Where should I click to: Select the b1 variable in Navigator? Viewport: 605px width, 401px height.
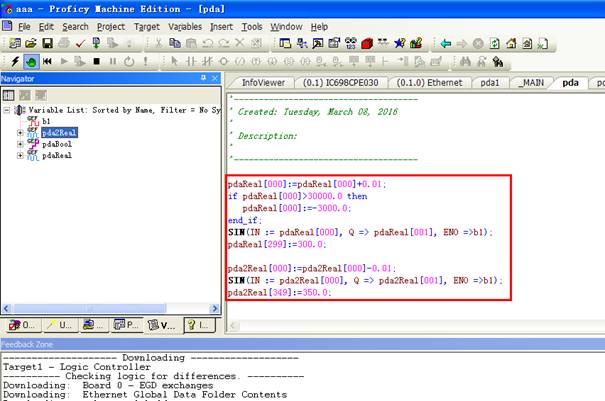point(46,121)
